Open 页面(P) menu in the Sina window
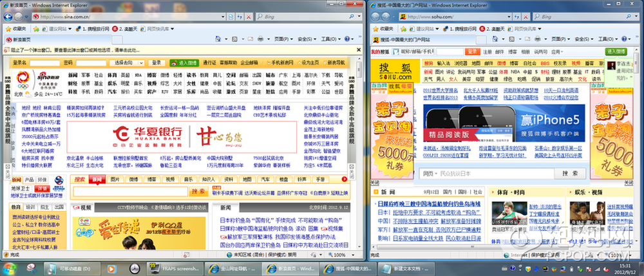The image size is (644, 276). (x=283, y=39)
